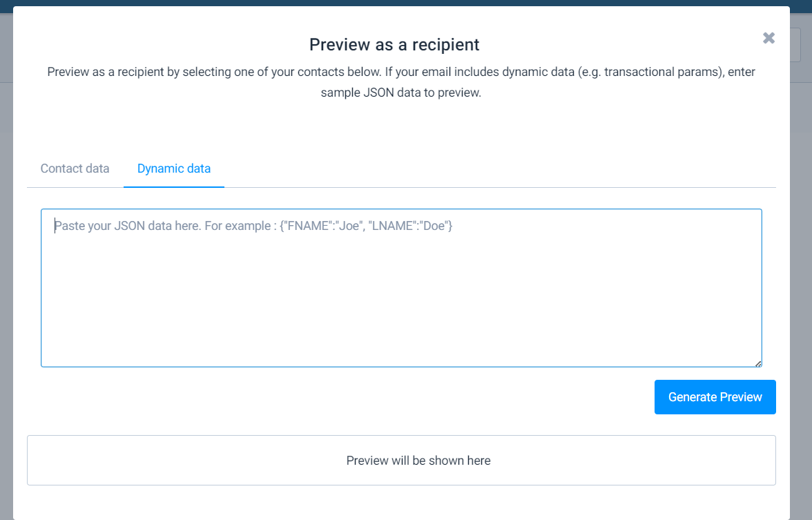Click the dimmed backdrop left of dialog

[x=6, y=276]
